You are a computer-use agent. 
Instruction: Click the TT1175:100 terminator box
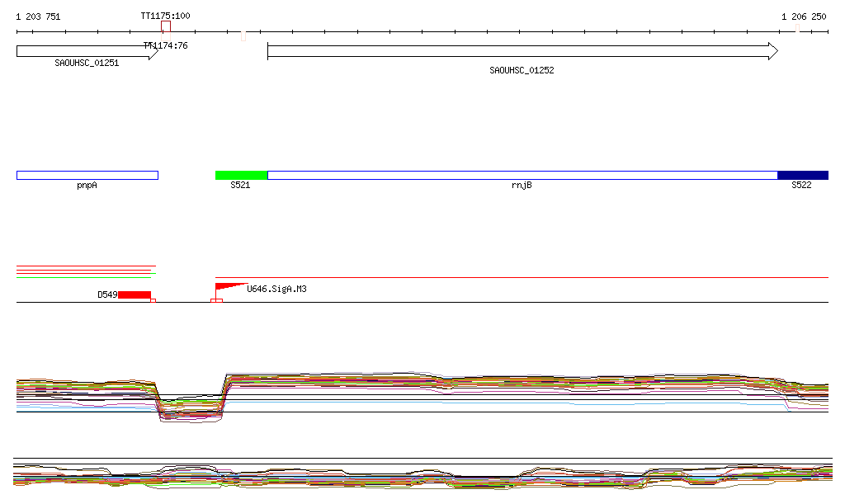point(166,26)
